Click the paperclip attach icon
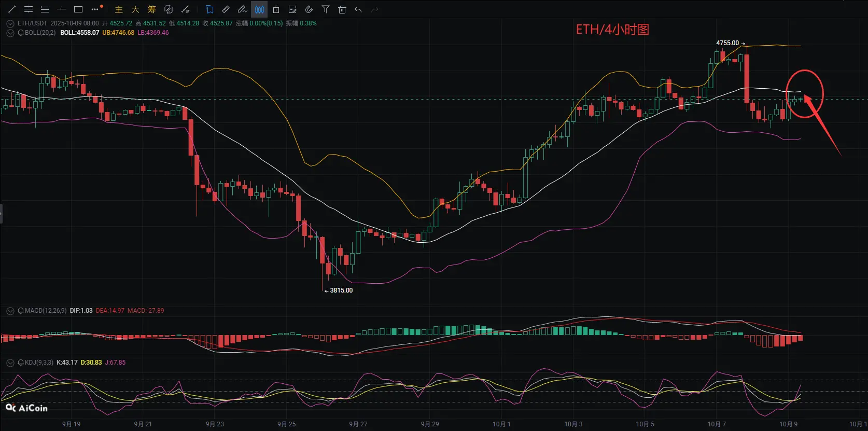The width and height of the screenshot is (868, 431). point(309,9)
